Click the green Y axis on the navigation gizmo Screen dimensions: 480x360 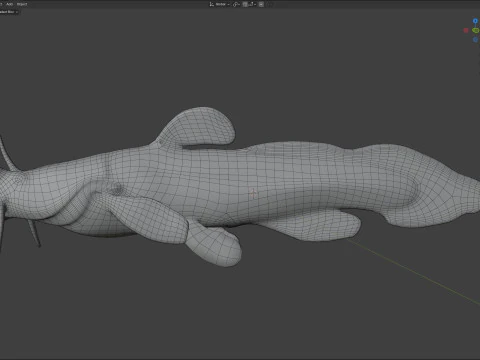pyautogui.click(x=476, y=30)
